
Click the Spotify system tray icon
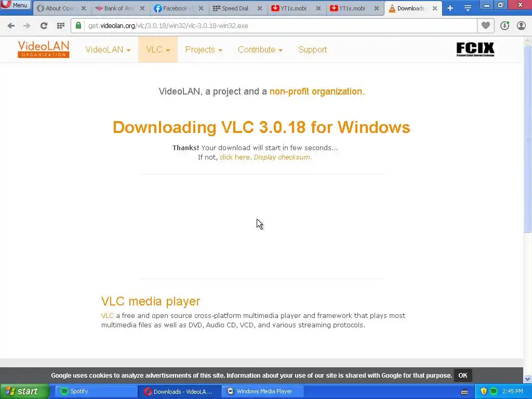[494, 392]
